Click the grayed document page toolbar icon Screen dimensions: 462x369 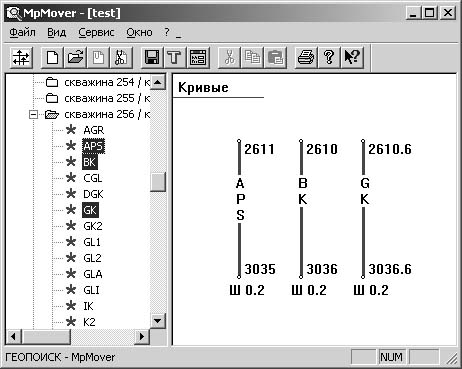coord(98,58)
